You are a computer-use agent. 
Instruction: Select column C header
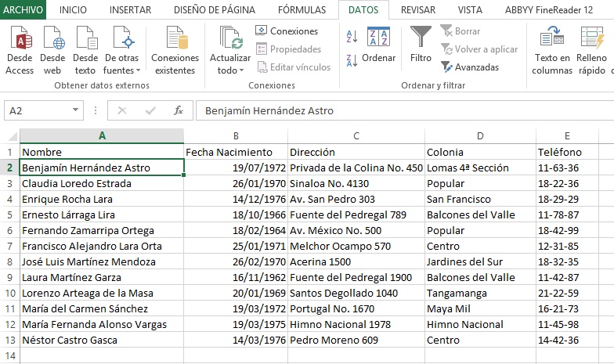(x=356, y=135)
